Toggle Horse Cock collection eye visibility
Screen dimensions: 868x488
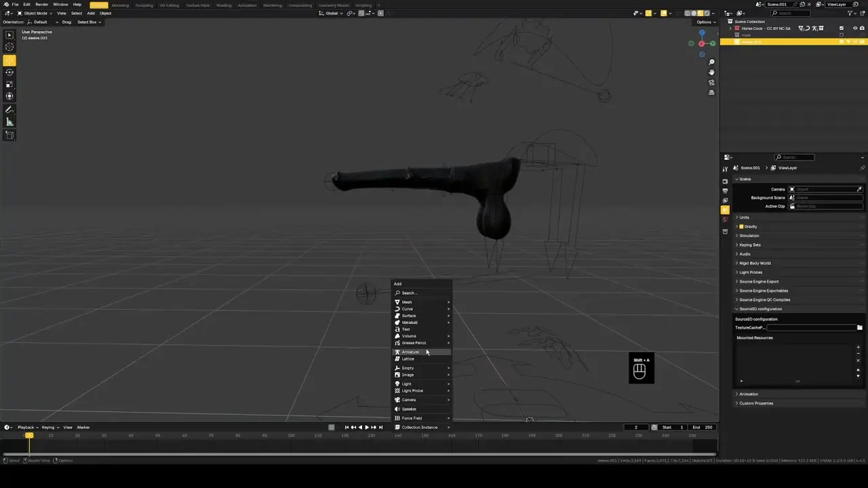(854, 28)
